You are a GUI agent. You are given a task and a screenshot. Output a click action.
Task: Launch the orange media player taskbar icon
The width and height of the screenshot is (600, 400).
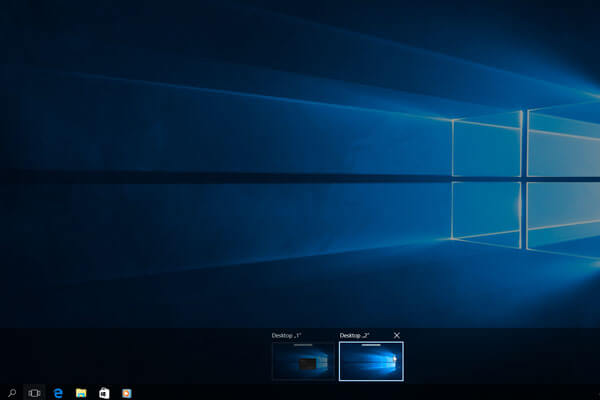pyautogui.click(x=127, y=393)
